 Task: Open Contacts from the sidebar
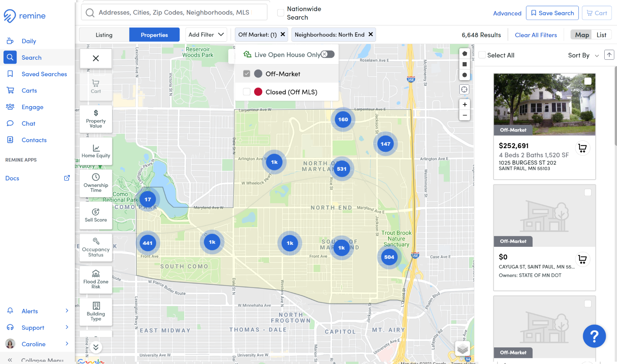pyautogui.click(x=34, y=140)
